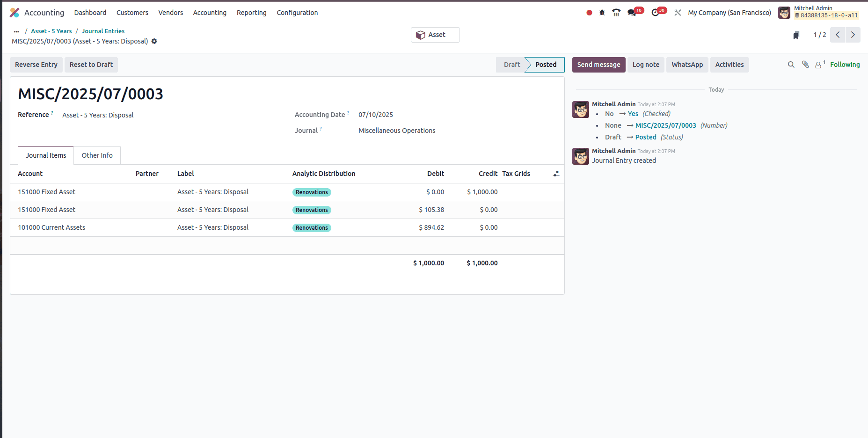The height and width of the screenshot is (438, 868).
Task: Click Renovations tag on $1,000.00 credit row
Action: tap(312, 192)
